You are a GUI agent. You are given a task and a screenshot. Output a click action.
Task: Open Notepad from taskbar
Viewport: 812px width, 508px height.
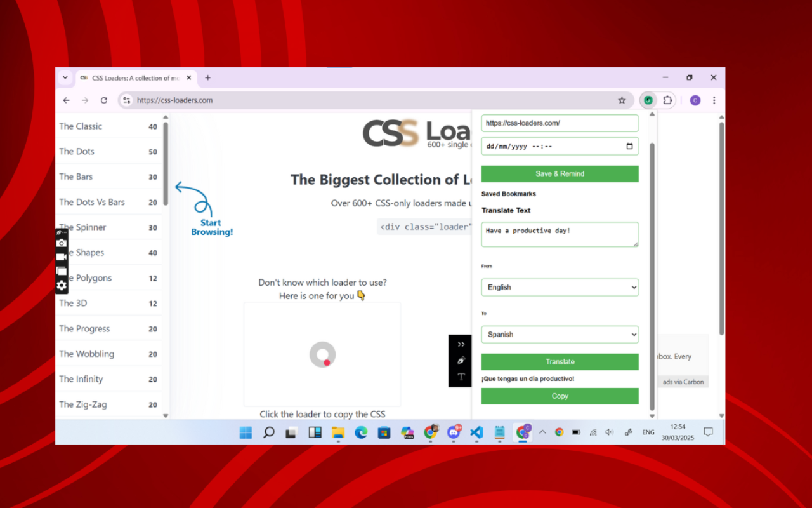tap(499, 432)
